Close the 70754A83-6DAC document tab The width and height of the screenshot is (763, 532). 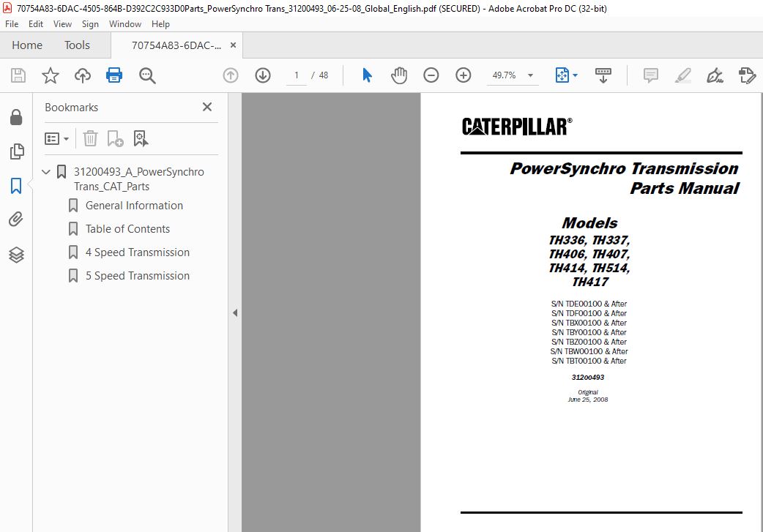coord(233,45)
